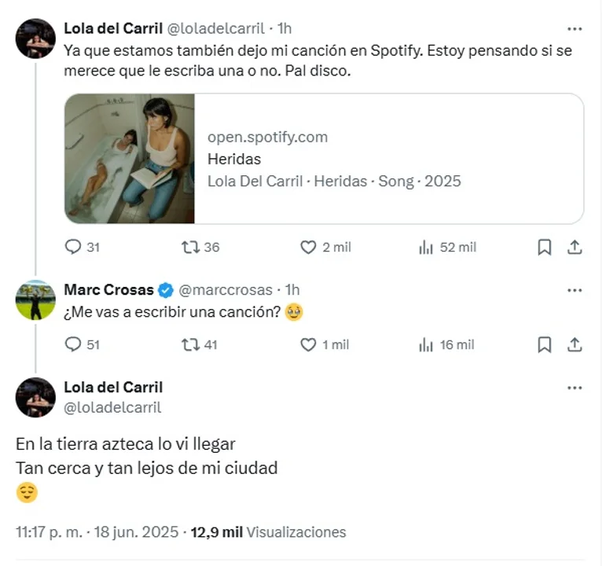
Task: Like the Spotify song tweet
Action: coord(310,247)
